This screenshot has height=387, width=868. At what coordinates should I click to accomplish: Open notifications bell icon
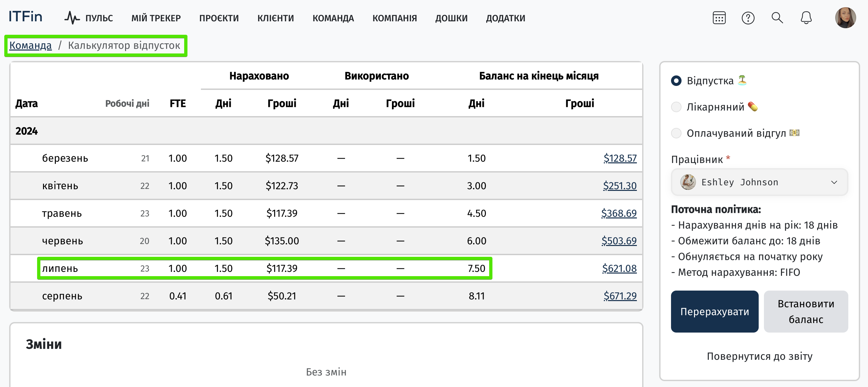coord(806,18)
